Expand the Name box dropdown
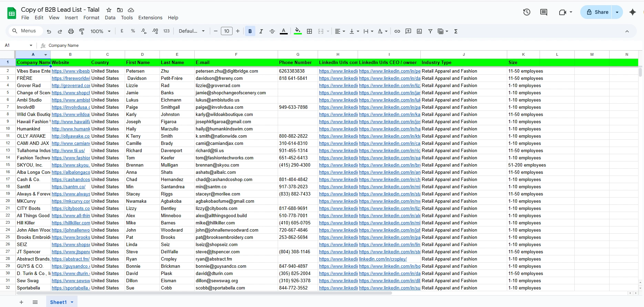This screenshot has width=644, height=307. (31, 45)
